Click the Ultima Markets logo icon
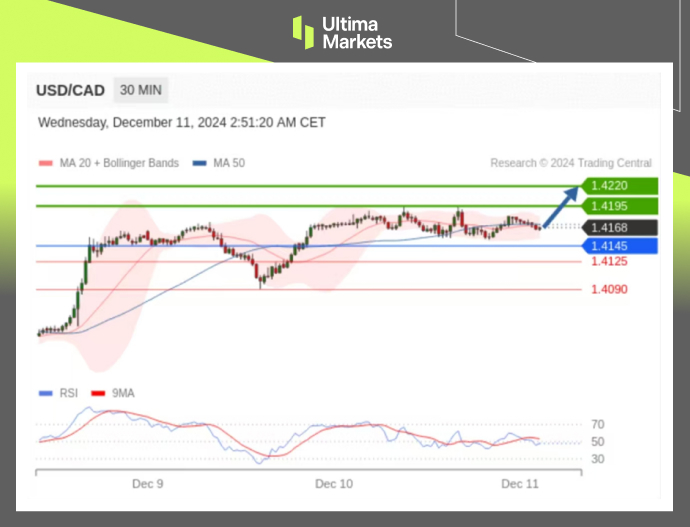 pos(303,32)
